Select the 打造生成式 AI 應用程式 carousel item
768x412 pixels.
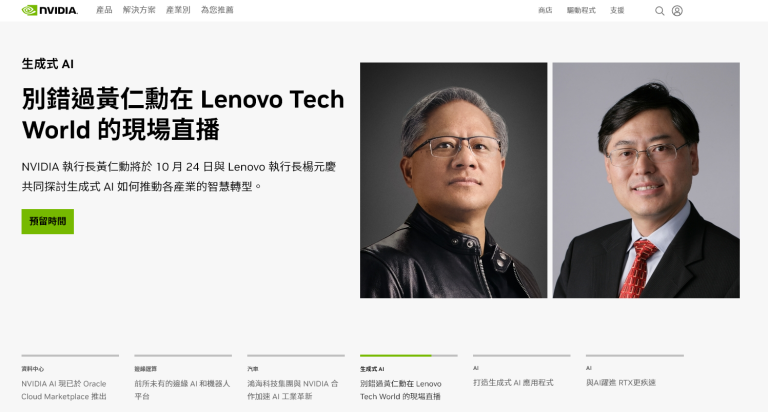(522, 372)
